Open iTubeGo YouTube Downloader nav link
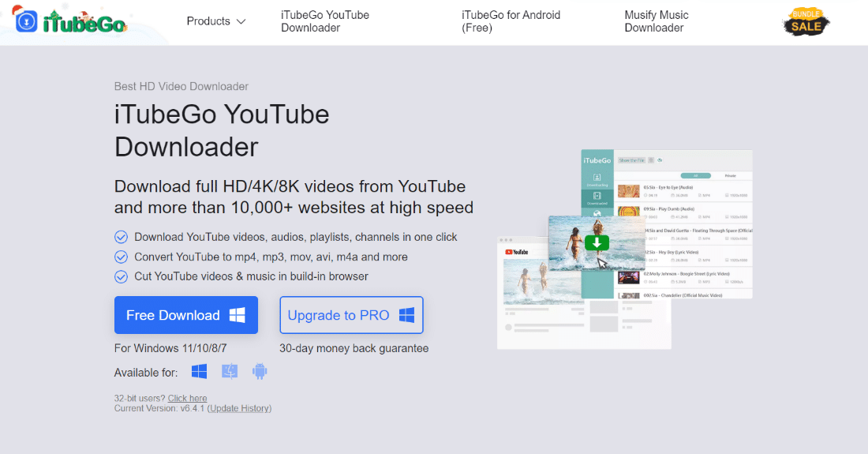This screenshot has height=454, width=868. coord(325,21)
